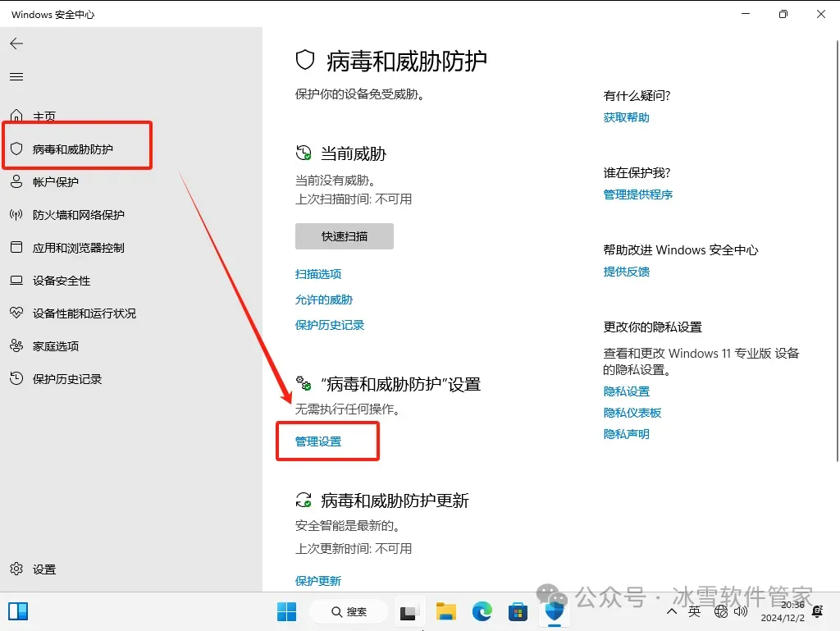Click the text 无需执行任何操作。

click(348, 409)
